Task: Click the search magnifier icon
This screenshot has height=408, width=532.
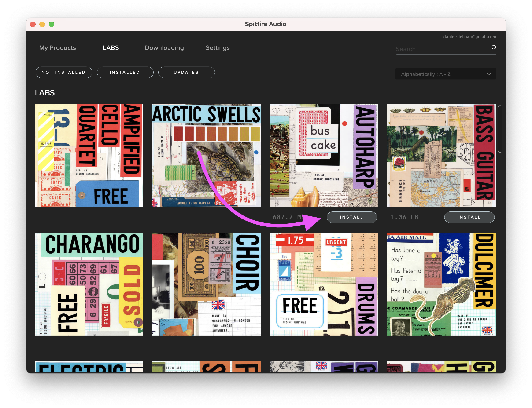Action: pyautogui.click(x=494, y=47)
